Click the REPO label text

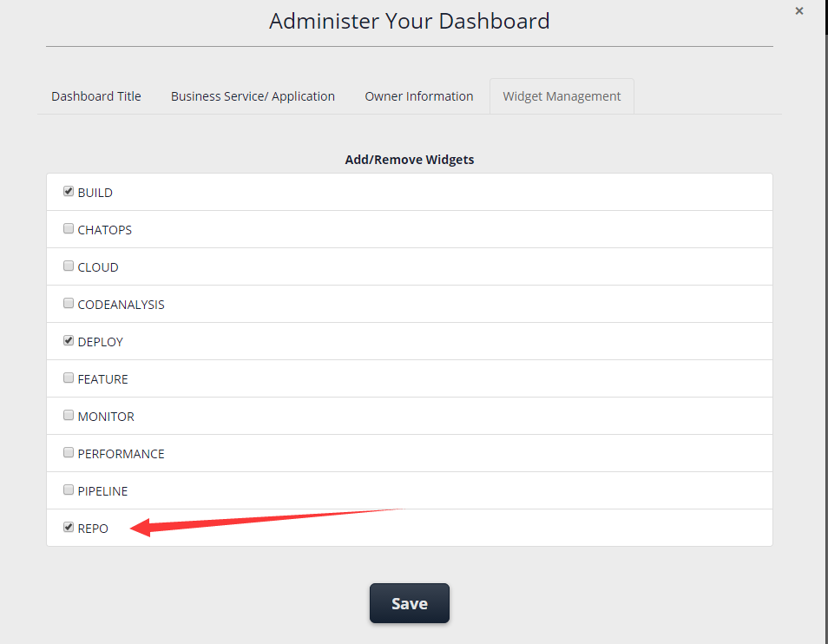[93, 529]
